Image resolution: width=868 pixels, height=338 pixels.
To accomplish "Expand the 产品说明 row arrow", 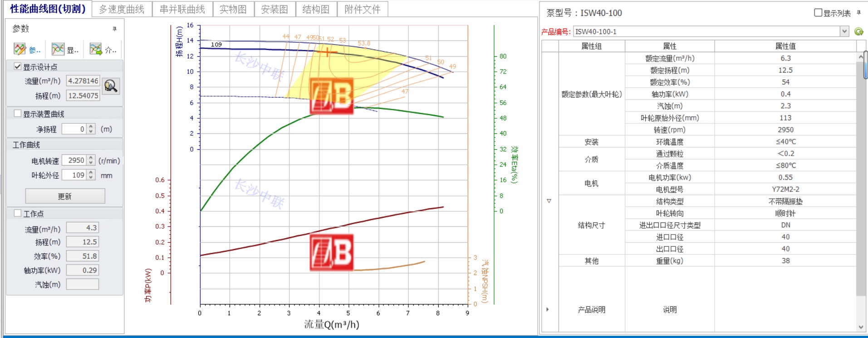I will tap(548, 309).
